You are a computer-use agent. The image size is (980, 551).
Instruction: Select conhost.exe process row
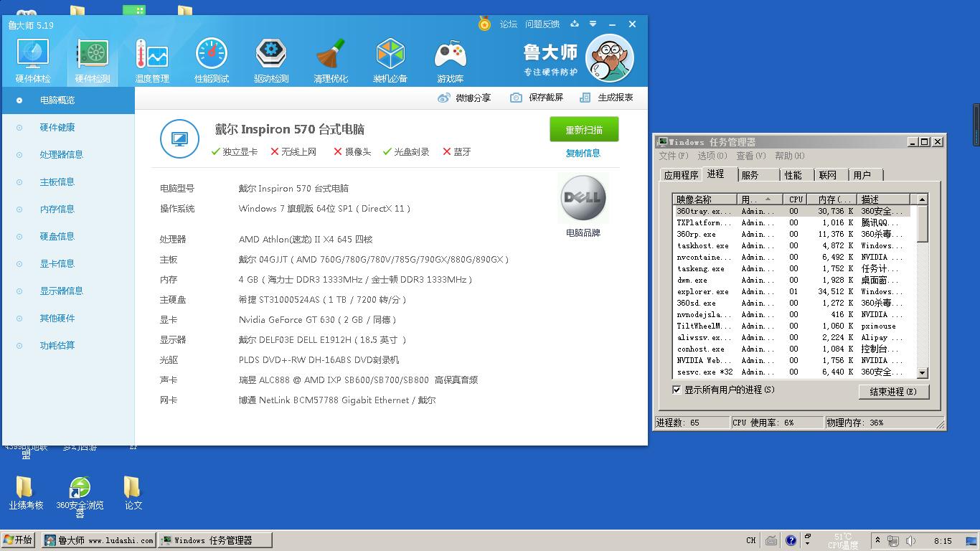(x=792, y=349)
